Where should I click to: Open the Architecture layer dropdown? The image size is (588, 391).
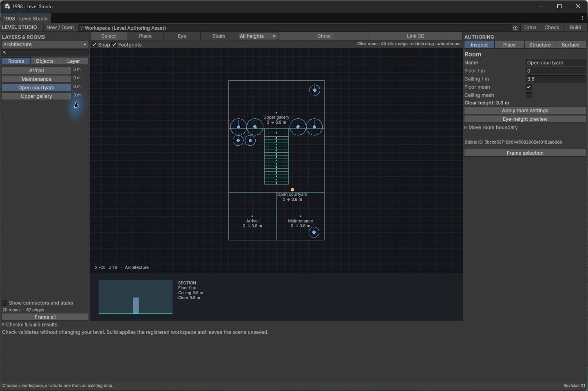[45, 44]
